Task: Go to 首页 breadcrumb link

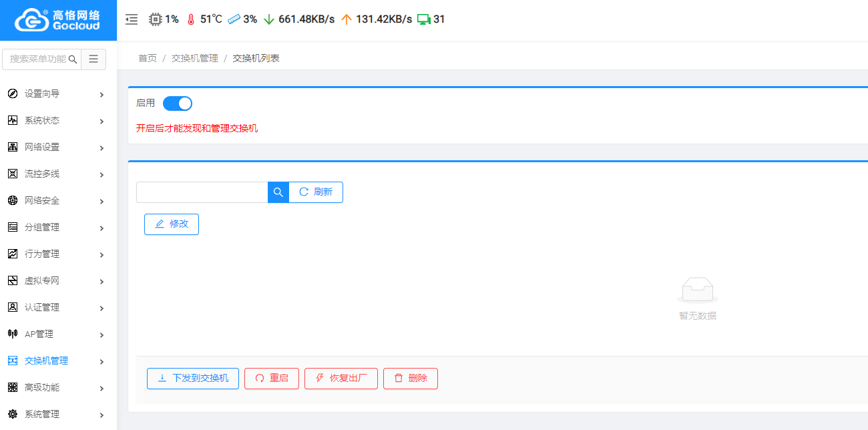Action: point(148,58)
